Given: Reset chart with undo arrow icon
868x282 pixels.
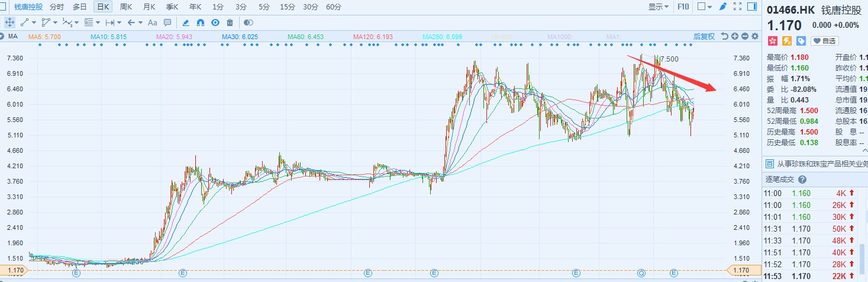Looking at the screenshot, I should pyautogui.click(x=725, y=37).
